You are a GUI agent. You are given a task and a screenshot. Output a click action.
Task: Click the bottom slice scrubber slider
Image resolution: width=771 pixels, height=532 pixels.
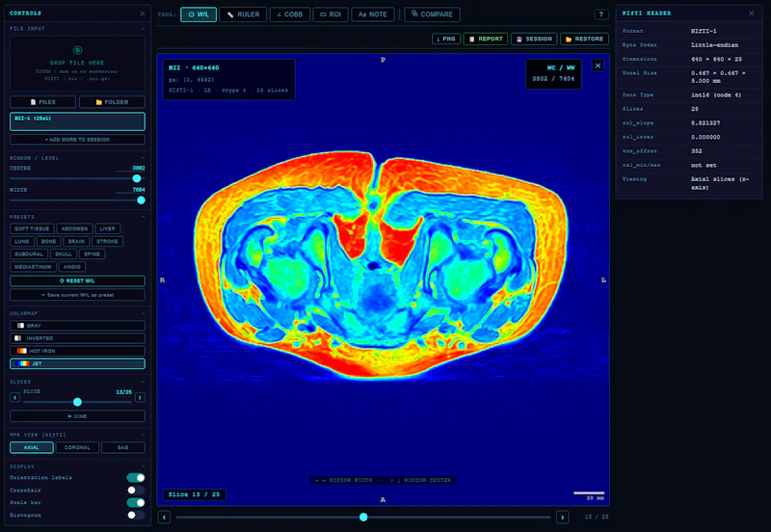[363, 517]
